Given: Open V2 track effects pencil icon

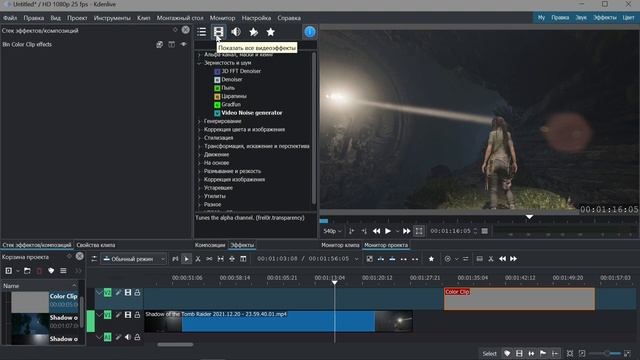Looking at the screenshot, I should coord(118,293).
